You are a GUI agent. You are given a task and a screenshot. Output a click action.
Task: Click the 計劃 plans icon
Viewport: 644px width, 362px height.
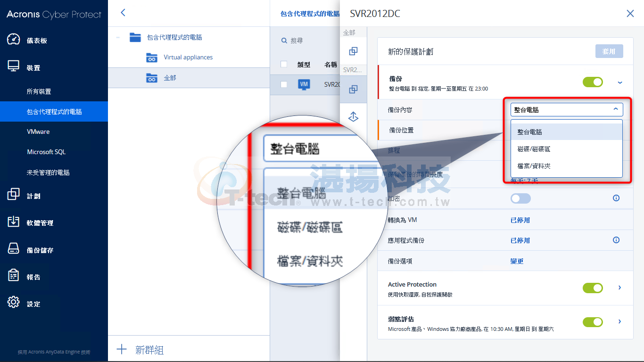pos(14,194)
